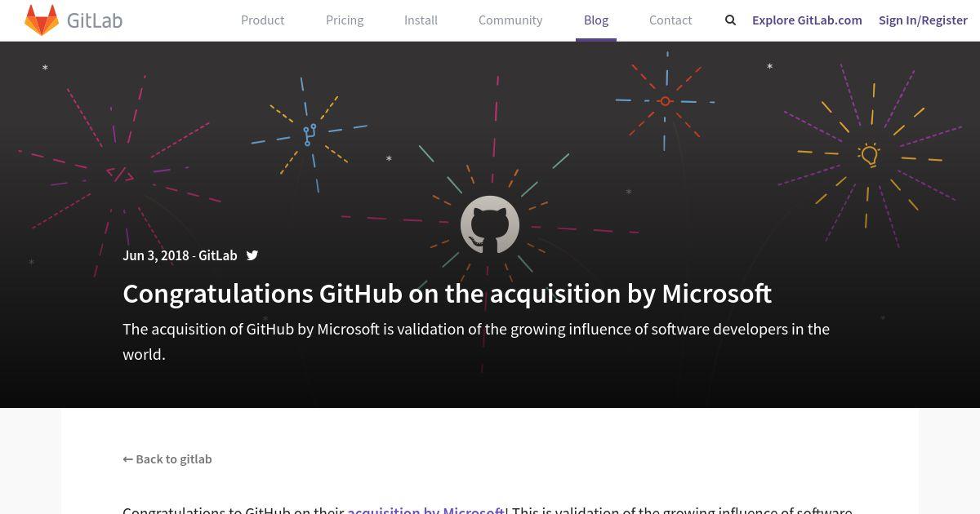Screen dimensions: 980x514
Task: Click the GitLab fox logo icon
Action: coord(42,20)
